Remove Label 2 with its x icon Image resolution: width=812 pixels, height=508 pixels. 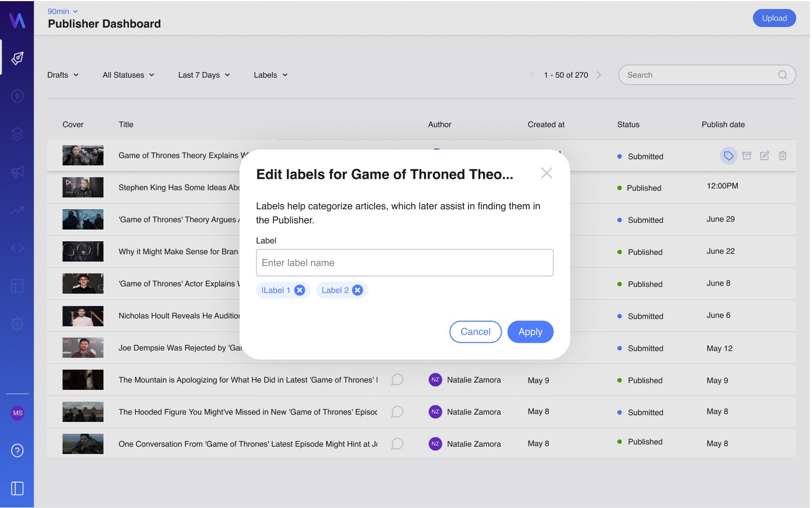click(x=357, y=290)
